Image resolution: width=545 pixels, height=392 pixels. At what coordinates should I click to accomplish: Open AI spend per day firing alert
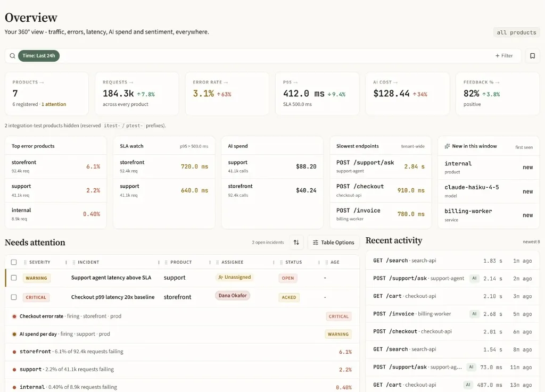pos(182,334)
